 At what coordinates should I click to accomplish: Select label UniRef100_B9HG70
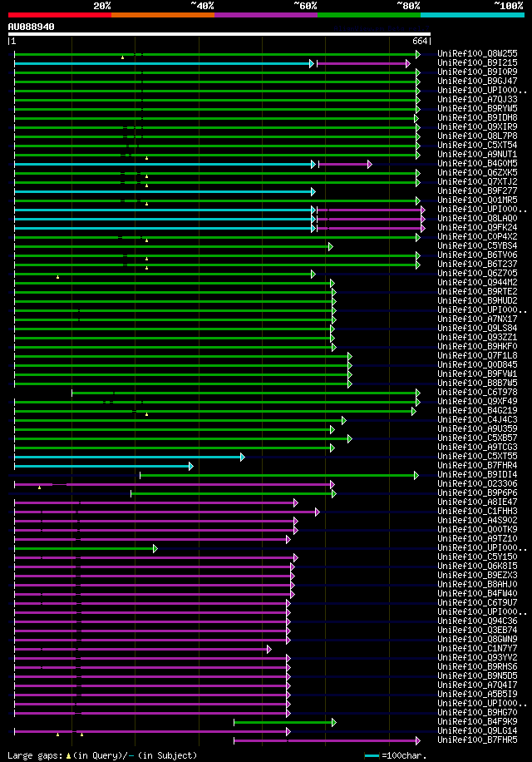pyautogui.click(x=477, y=712)
